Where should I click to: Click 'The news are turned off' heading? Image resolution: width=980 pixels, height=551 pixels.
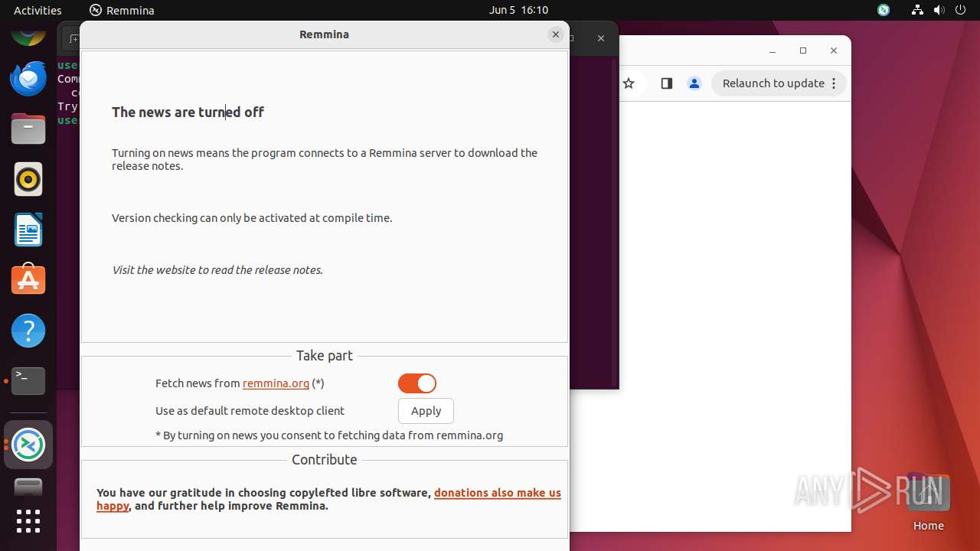point(188,112)
